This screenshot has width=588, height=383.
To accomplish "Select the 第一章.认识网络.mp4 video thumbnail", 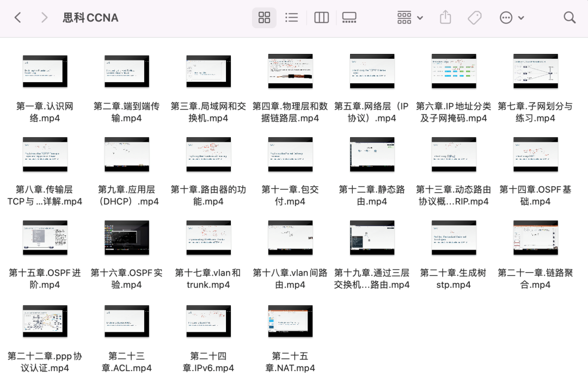I will click(x=45, y=71).
